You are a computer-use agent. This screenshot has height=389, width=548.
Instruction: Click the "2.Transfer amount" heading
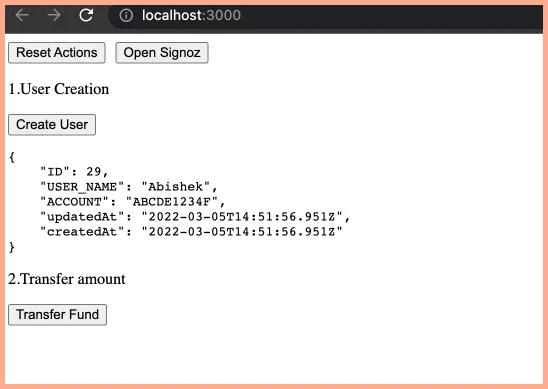67,279
